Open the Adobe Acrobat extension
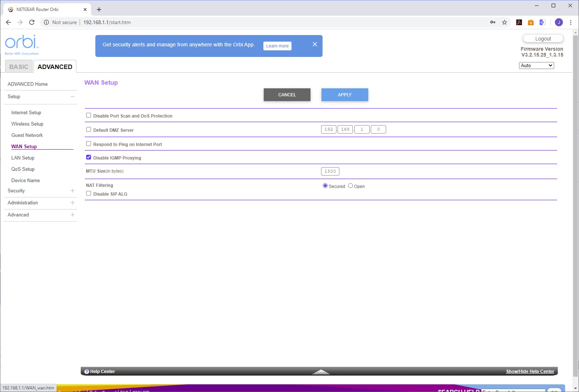This screenshot has height=392, width=579. 519,22
